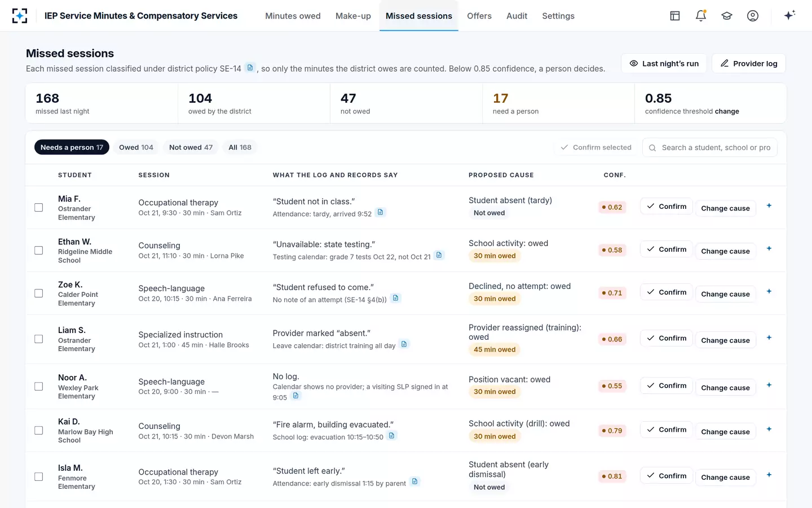This screenshot has height=508, width=812.
Task: Open document icon beside Mia F. attendance record
Action: pos(380,212)
